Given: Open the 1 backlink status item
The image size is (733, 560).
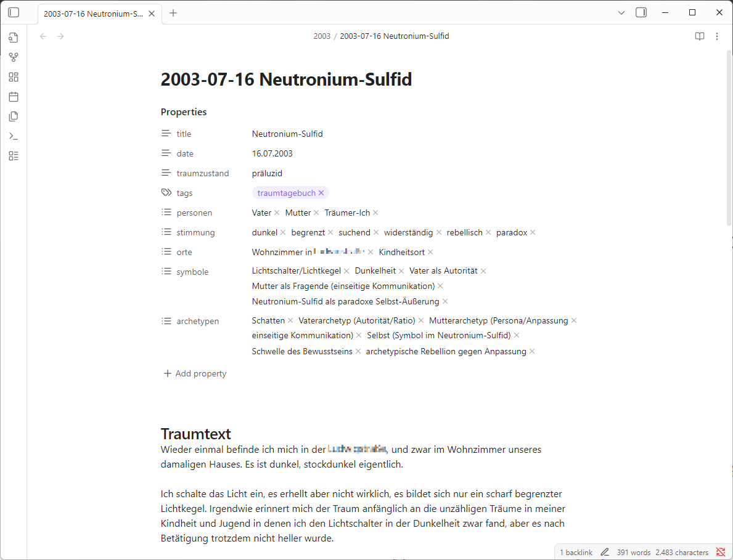Looking at the screenshot, I should [x=576, y=552].
